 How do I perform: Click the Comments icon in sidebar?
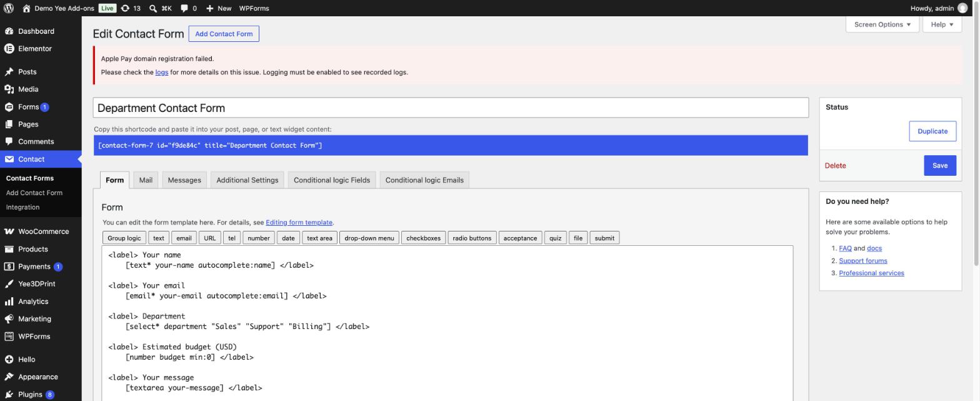tap(9, 142)
